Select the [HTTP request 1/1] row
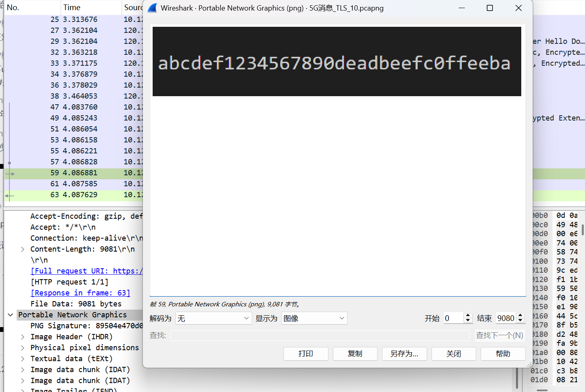 point(69,282)
